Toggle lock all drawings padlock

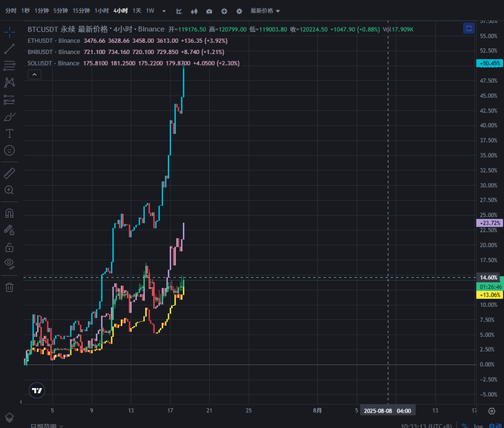pos(10,247)
